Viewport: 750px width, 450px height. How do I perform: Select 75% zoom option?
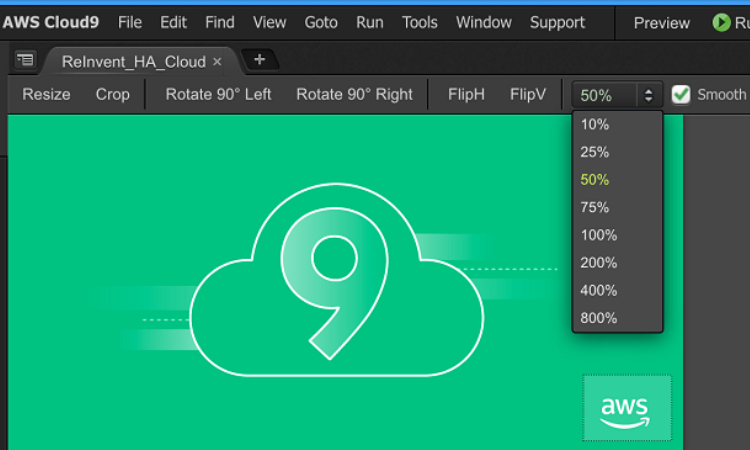pos(617,208)
